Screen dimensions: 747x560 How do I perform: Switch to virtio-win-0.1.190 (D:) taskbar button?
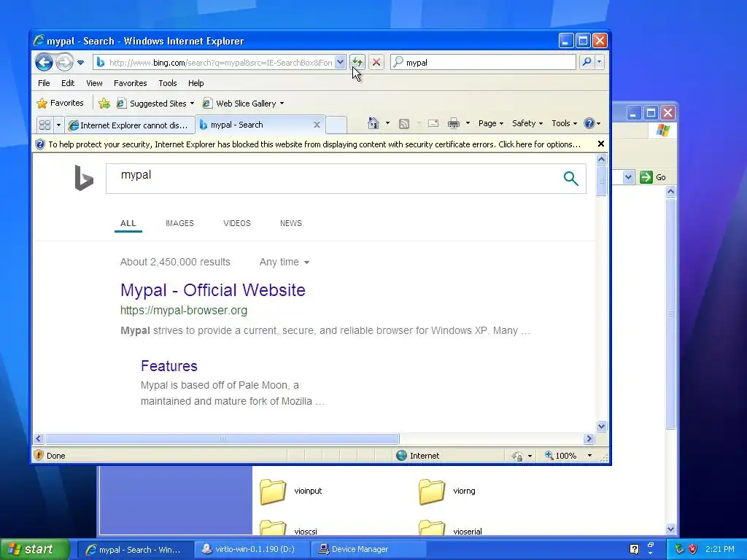click(253, 549)
